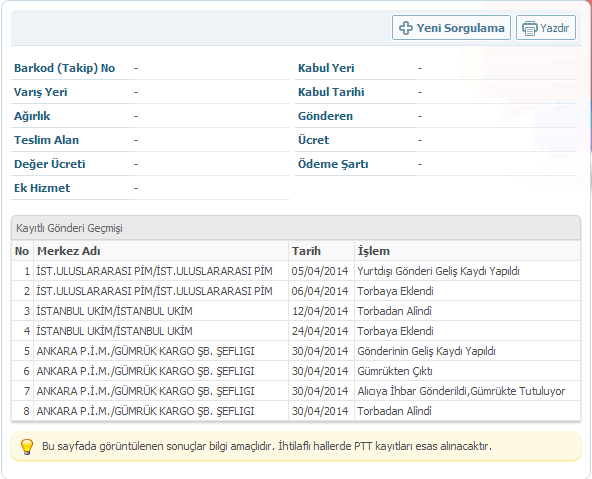Click row 3 İSTANBUL UKİM Torbadan Alındı
This screenshot has height=479, width=592.
tap(296, 311)
